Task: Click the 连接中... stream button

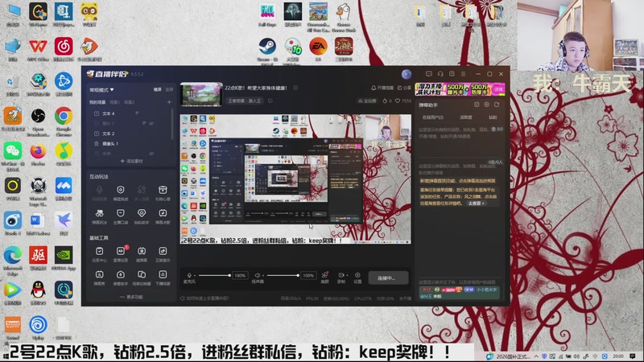Action: pyautogui.click(x=388, y=278)
